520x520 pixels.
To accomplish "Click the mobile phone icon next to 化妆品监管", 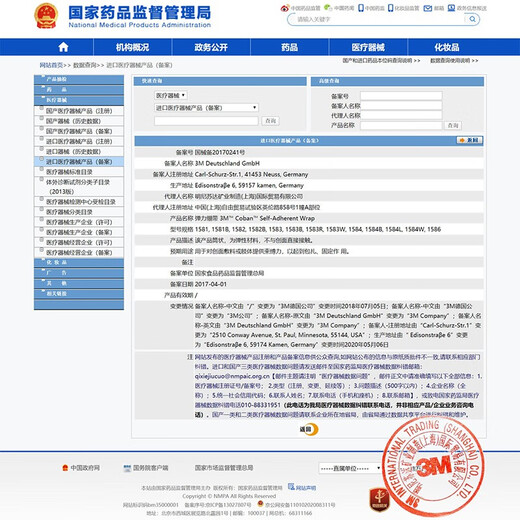I will pos(390,8).
